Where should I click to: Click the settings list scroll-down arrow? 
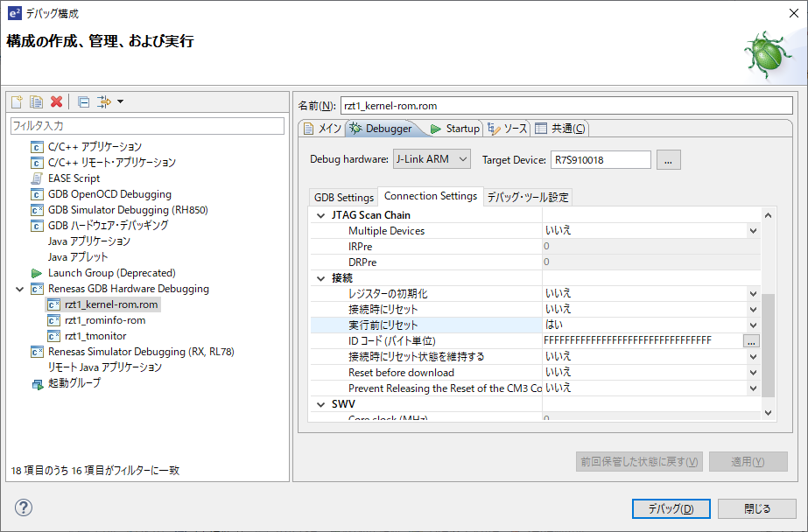(x=768, y=412)
